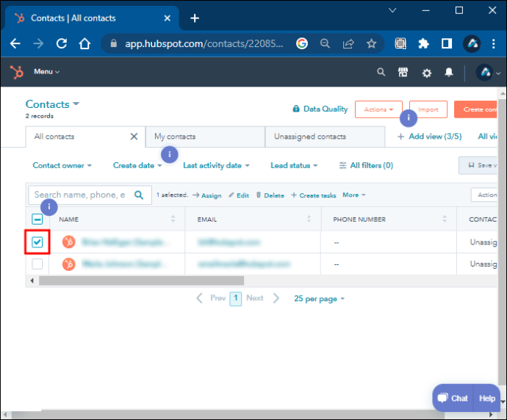Bookmark page with the star icon

point(372,43)
